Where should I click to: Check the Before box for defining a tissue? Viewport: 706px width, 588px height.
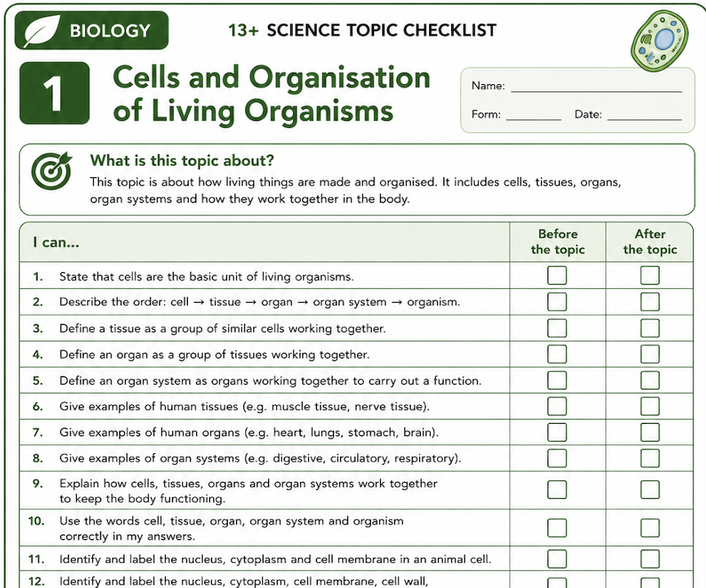(557, 328)
